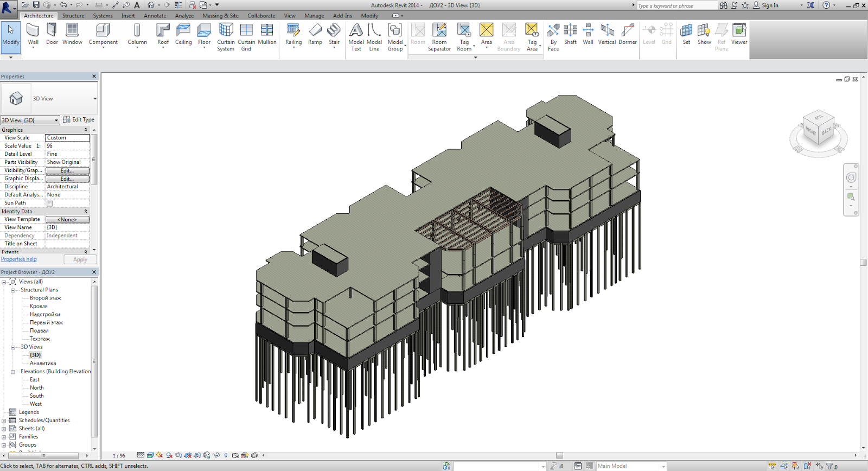Viewport: 868px width, 471px height.
Task: Click the Show work plane tool
Action: [704, 35]
